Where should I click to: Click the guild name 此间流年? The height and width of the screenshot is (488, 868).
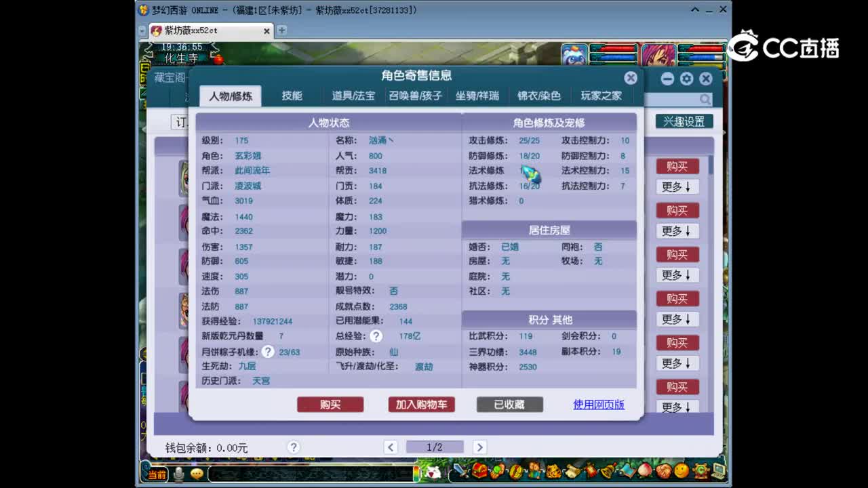point(252,171)
